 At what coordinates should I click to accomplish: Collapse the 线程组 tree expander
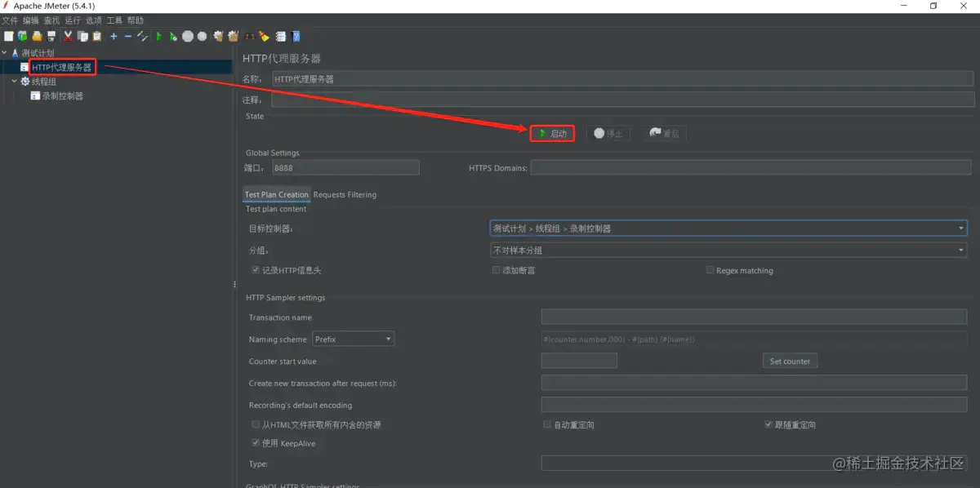pos(15,82)
